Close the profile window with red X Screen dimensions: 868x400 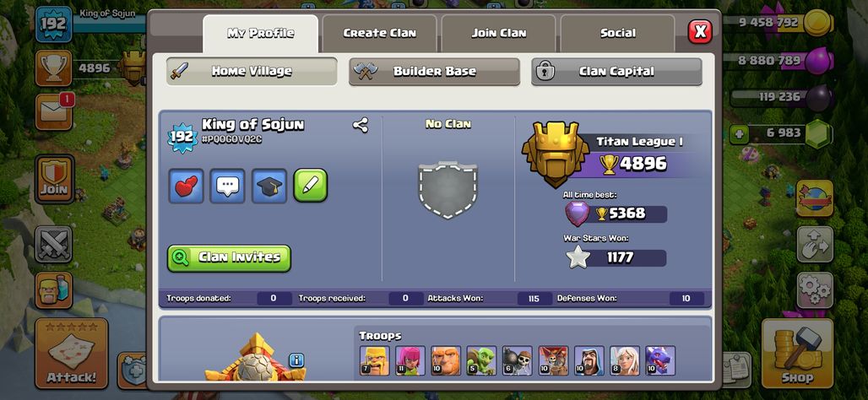click(700, 31)
